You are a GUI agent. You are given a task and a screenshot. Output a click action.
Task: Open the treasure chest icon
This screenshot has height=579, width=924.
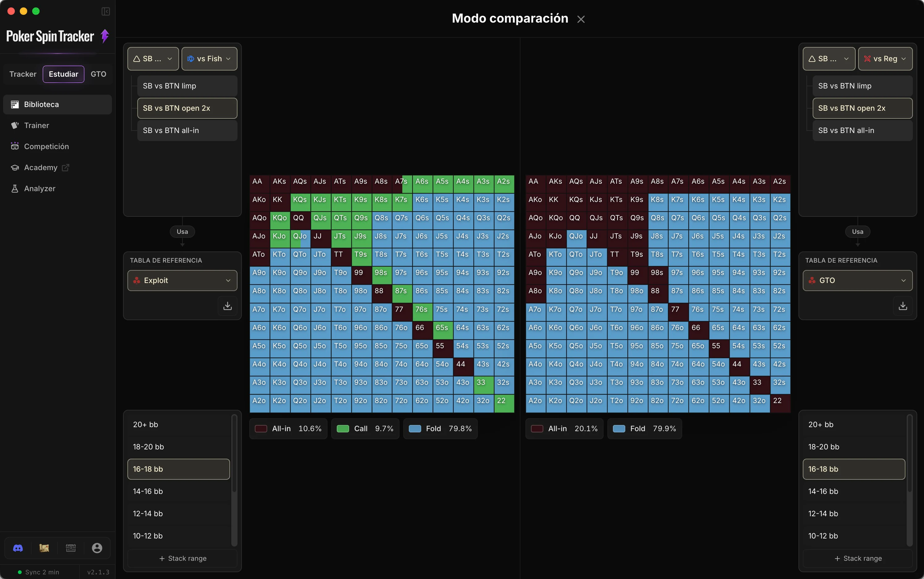(x=71, y=548)
